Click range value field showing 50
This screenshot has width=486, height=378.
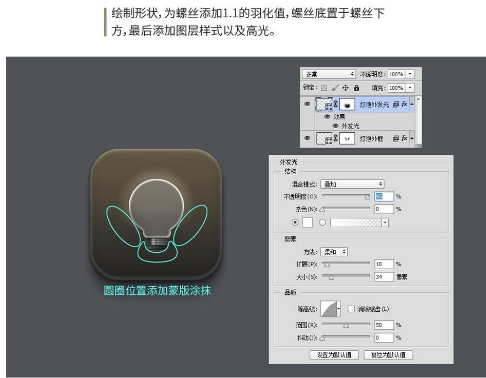pyautogui.click(x=384, y=325)
